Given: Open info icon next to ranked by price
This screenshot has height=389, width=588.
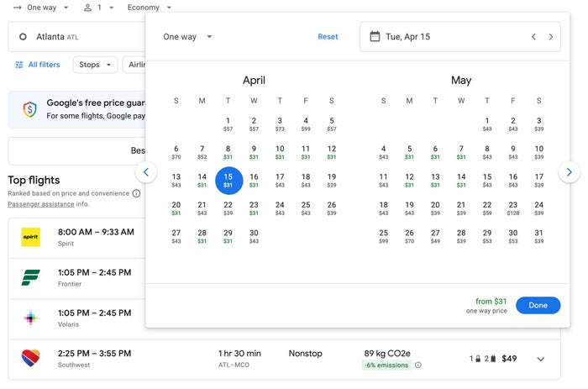Looking at the screenshot, I should [x=136, y=193].
